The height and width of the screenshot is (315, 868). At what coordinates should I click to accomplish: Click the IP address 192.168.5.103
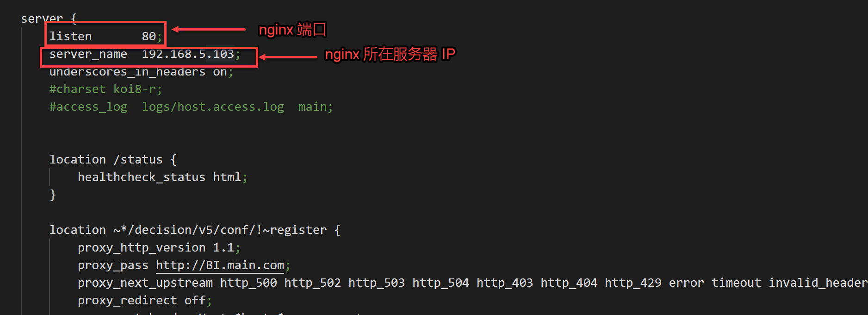pos(188,54)
